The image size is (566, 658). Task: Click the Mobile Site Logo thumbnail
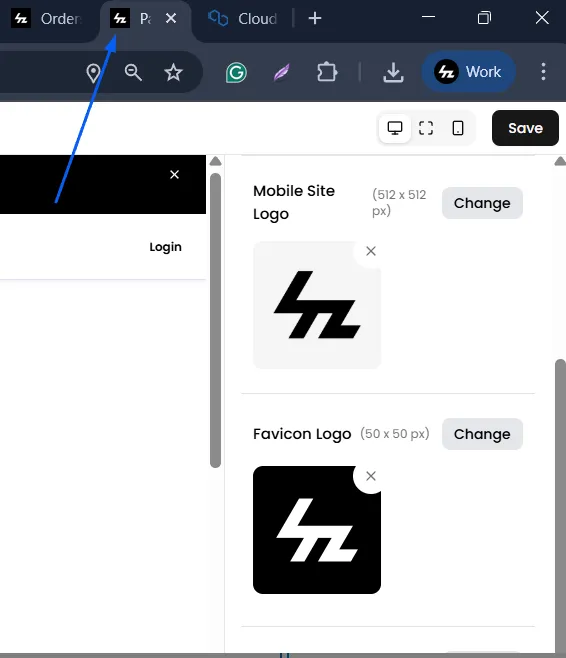pos(317,305)
